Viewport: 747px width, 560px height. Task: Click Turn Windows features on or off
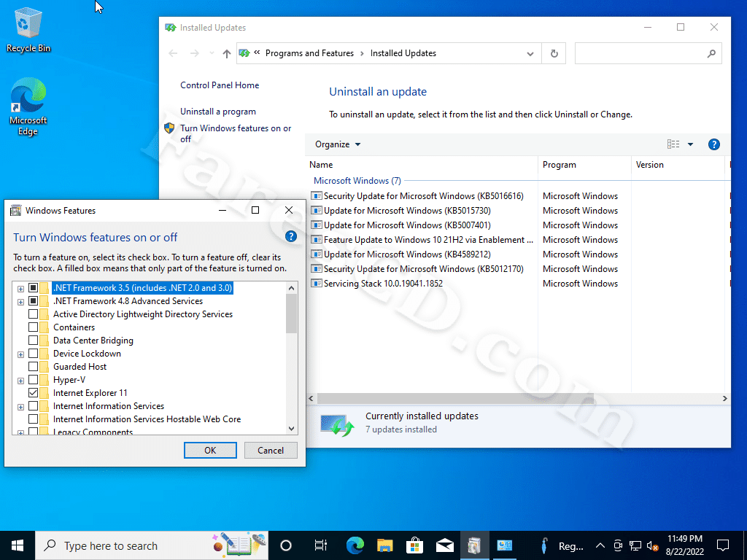[x=236, y=133]
